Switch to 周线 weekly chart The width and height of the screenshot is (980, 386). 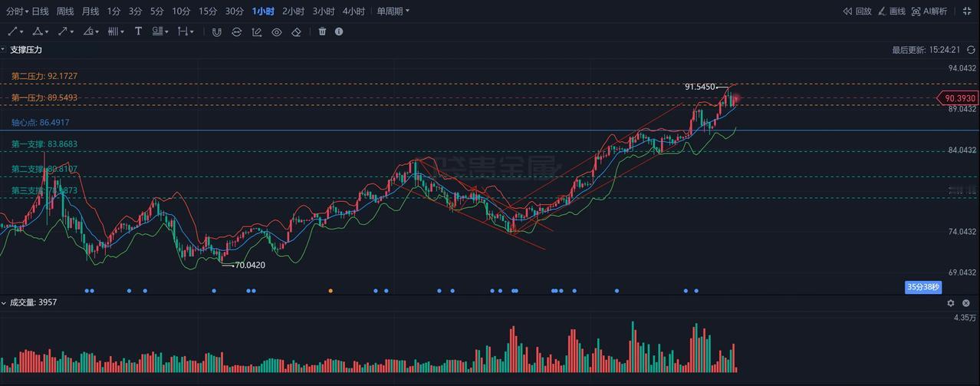65,12
